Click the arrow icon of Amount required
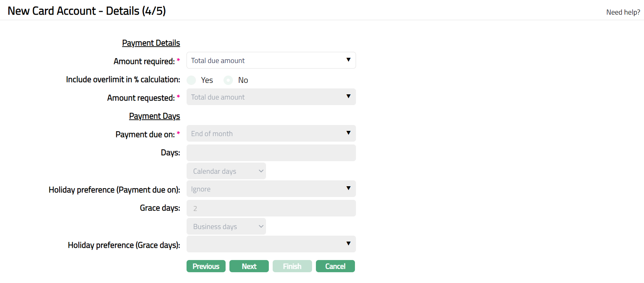 [348, 60]
